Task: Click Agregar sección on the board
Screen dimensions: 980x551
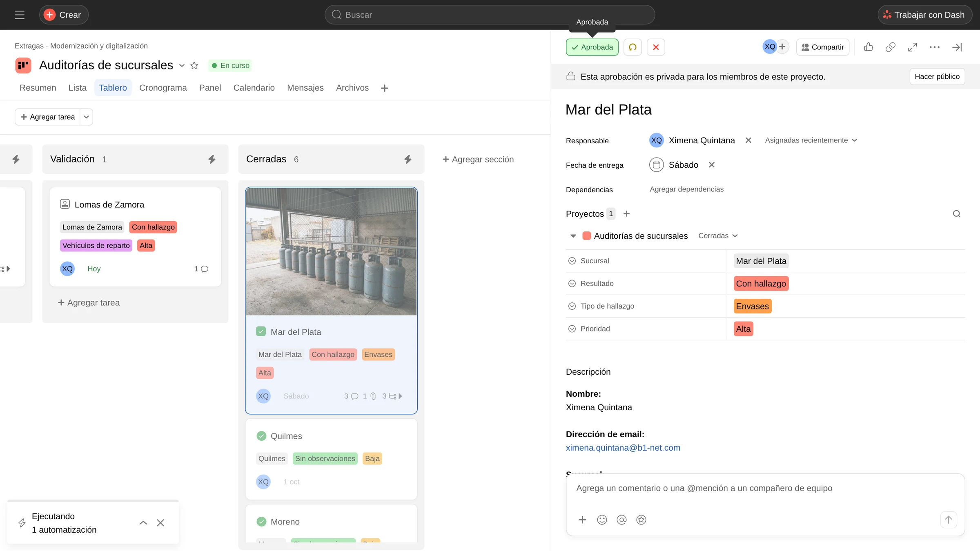Action: 478,159
